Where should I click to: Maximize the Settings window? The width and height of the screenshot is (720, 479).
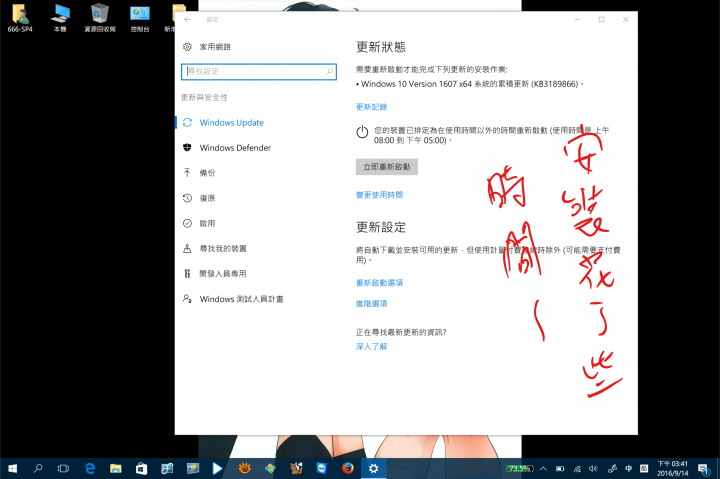point(602,19)
